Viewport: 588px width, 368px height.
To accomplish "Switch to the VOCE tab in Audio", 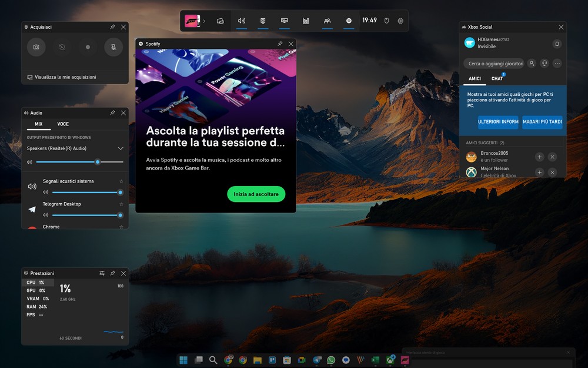I will click(x=63, y=124).
